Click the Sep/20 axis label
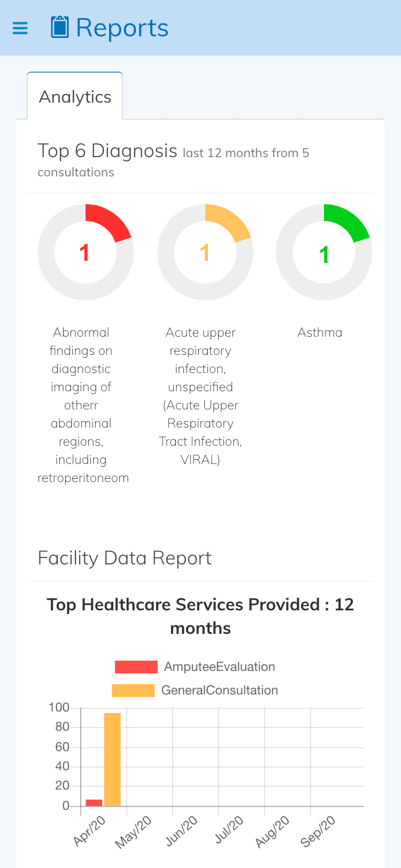The width and height of the screenshot is (401, 868). point(318,831)
